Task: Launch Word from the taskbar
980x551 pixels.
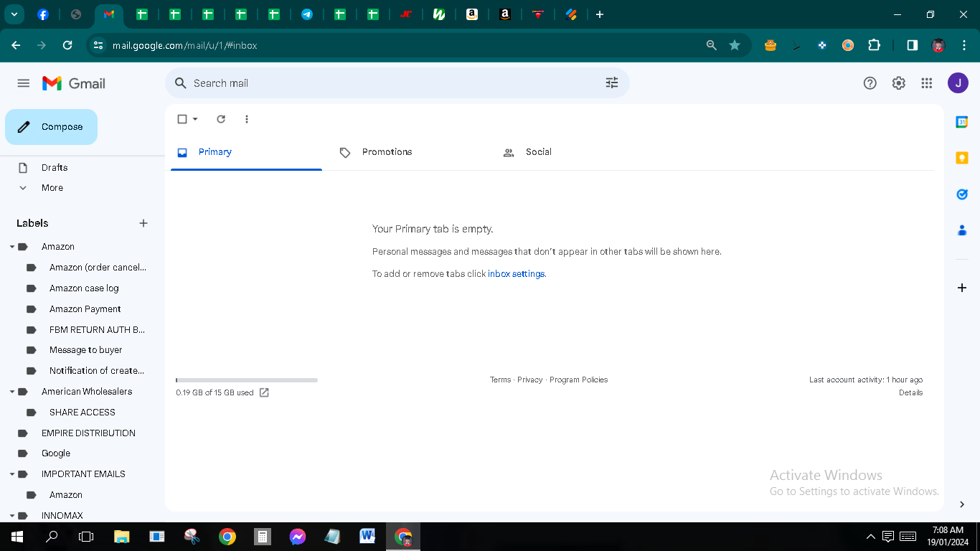Action: tap(367, 537)
